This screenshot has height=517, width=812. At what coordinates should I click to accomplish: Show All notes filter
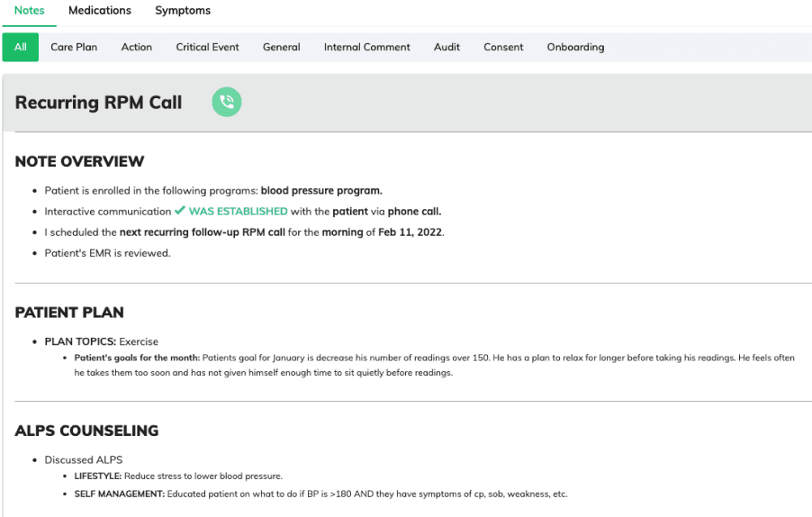tap(21, 47)
